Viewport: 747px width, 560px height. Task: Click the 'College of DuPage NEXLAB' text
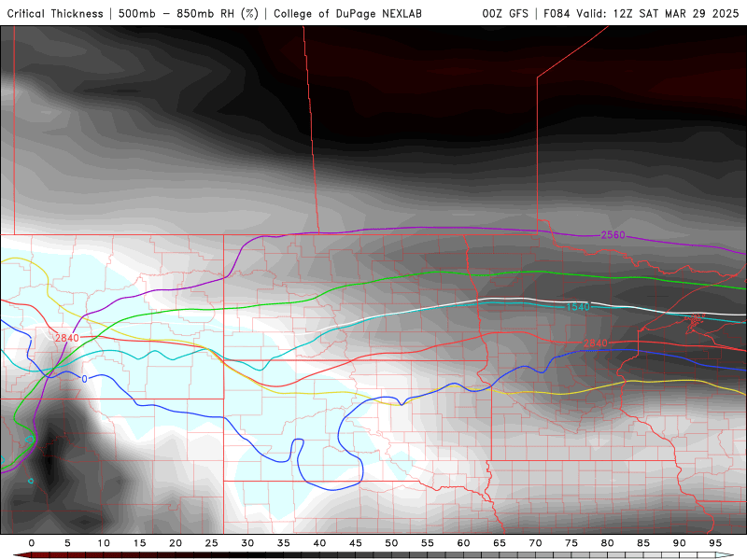[x=347, y=13]
